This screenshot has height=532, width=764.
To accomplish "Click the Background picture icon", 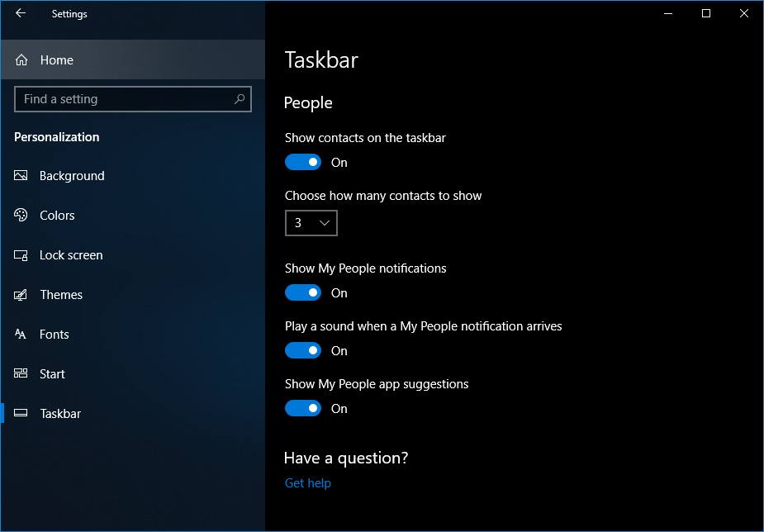I will tap(21, 176).
